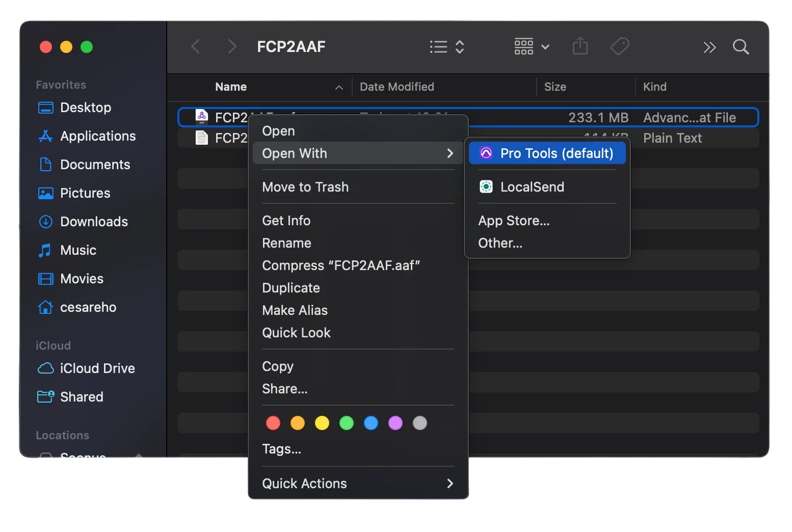
Task: Click the Pictures sidebar icon
Action: tap(46, 193)
